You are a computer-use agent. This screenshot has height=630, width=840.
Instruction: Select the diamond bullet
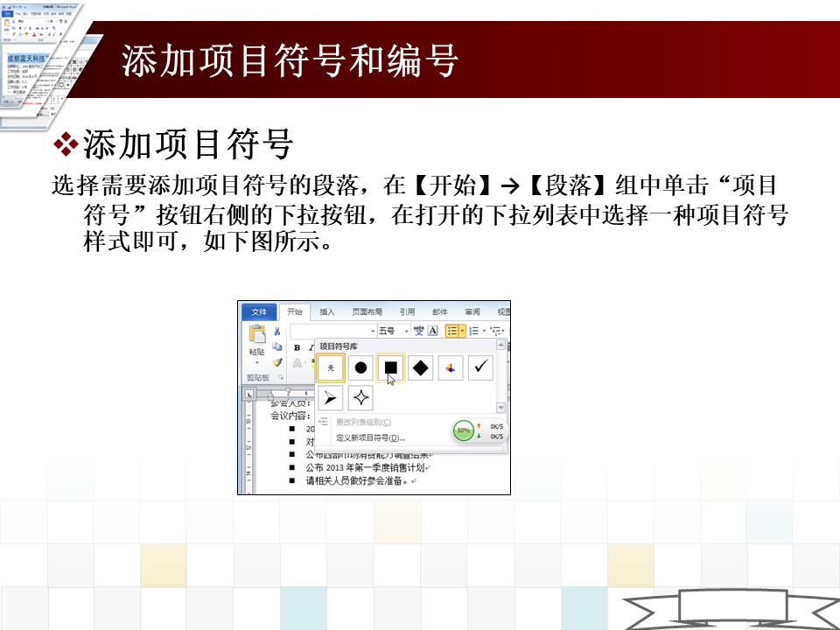pos(421,367)
